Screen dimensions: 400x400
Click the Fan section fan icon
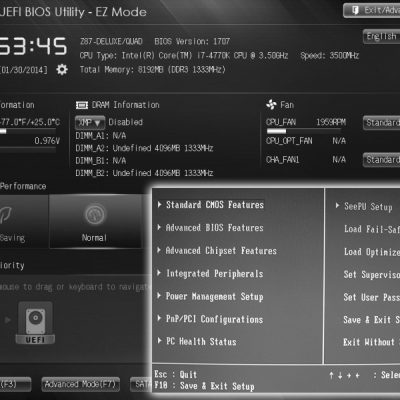point(271,105)
